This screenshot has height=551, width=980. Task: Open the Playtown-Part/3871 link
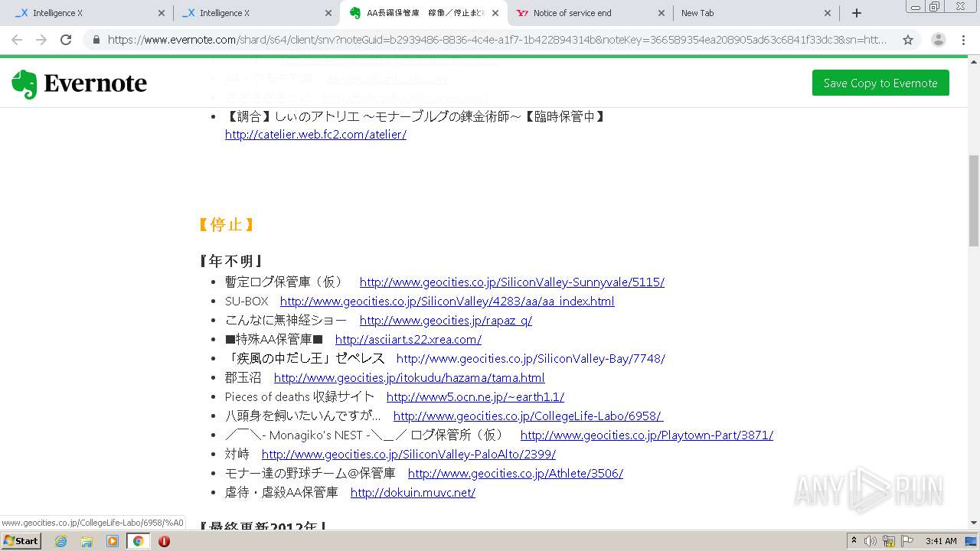(x=647, y=435)
